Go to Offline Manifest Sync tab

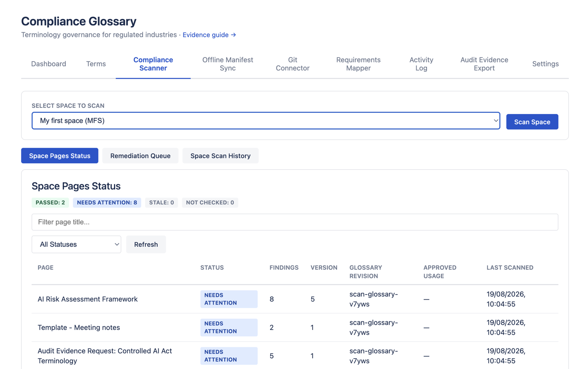tap(228, 64)
